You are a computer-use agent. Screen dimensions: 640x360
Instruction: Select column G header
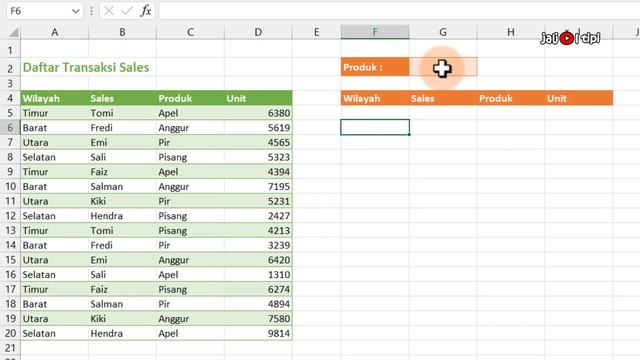click(443, 32)
